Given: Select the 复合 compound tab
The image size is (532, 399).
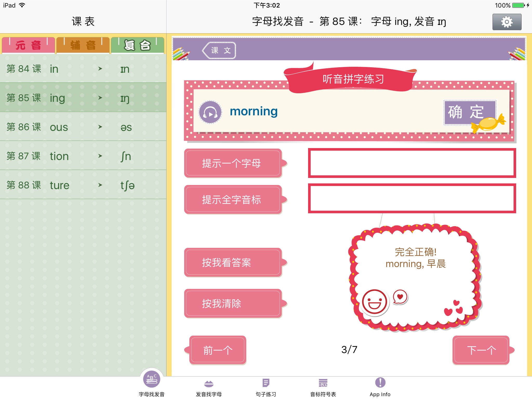Looking at the screenshot, I should (x=137, y=45).
